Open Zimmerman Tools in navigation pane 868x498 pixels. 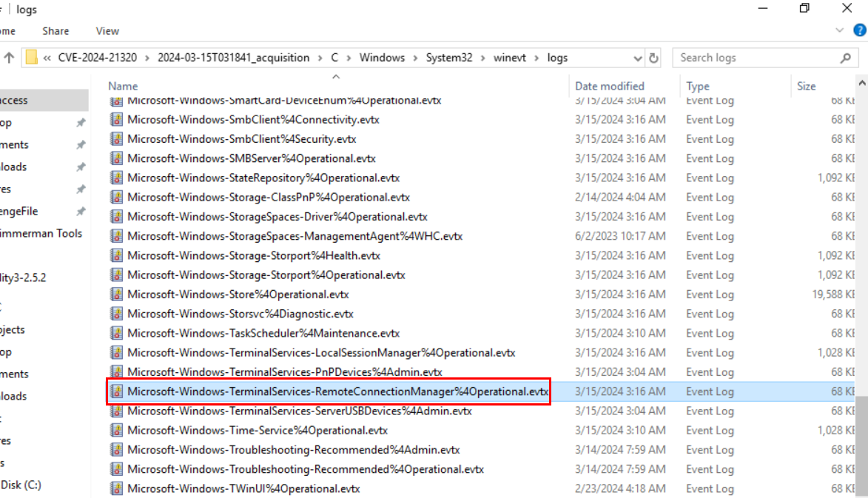pos(42,234)
